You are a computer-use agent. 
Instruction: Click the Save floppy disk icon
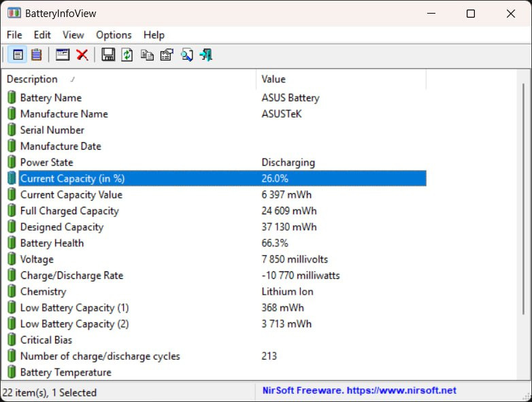pos(108,55)
